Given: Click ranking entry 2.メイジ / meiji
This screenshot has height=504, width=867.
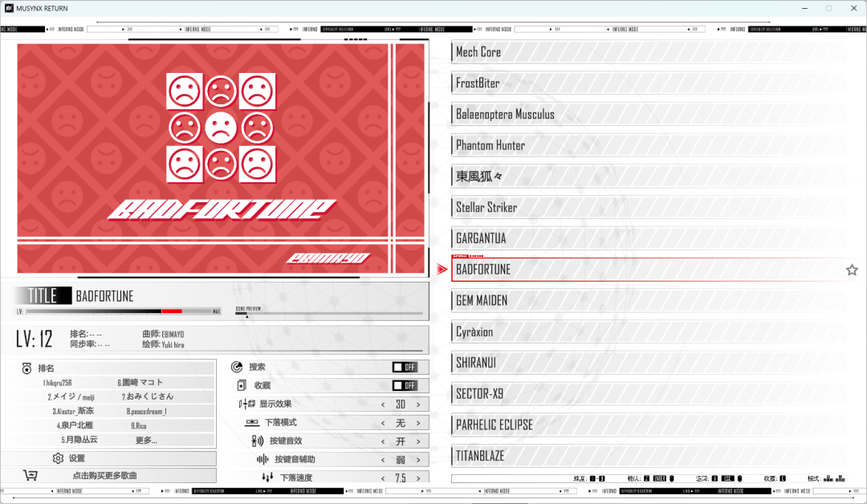Looking at the screenshot, I should tap(71, 396).
